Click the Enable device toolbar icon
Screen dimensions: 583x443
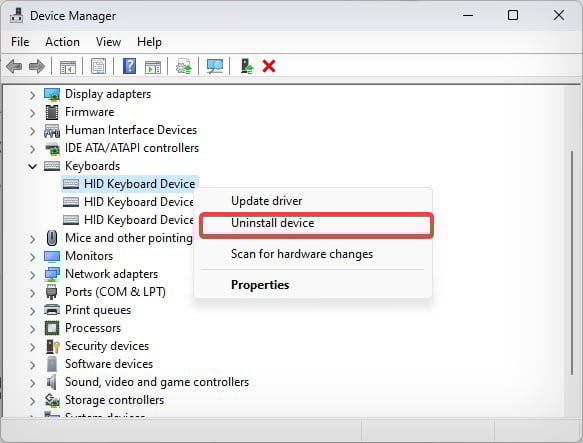(247, 67)
